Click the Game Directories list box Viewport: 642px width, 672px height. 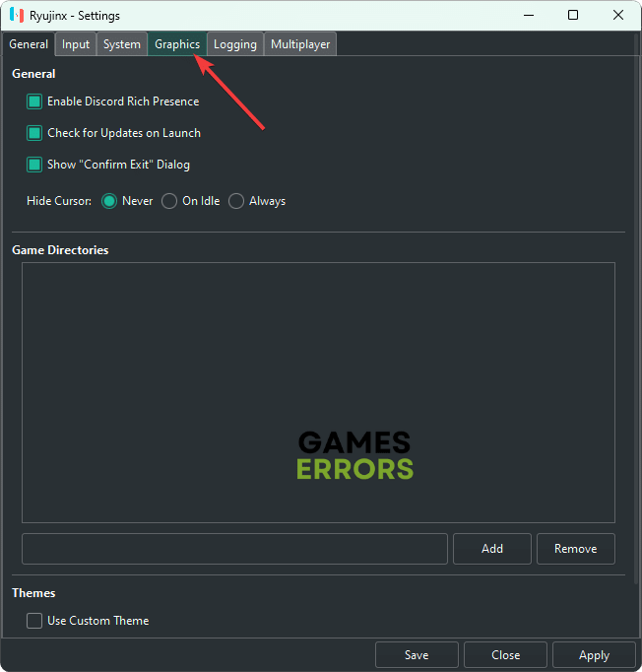click(318, 392)
